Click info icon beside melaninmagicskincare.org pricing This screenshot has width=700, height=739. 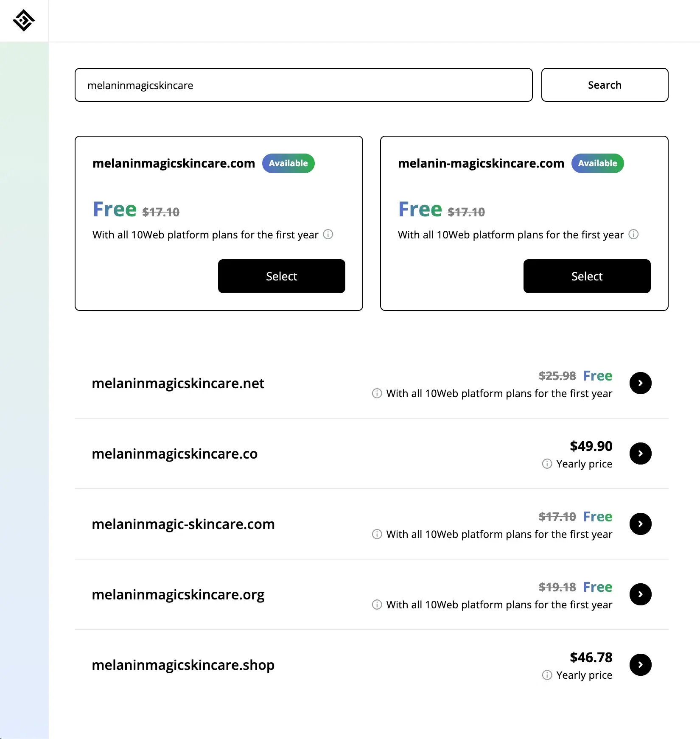coord(377,605)
